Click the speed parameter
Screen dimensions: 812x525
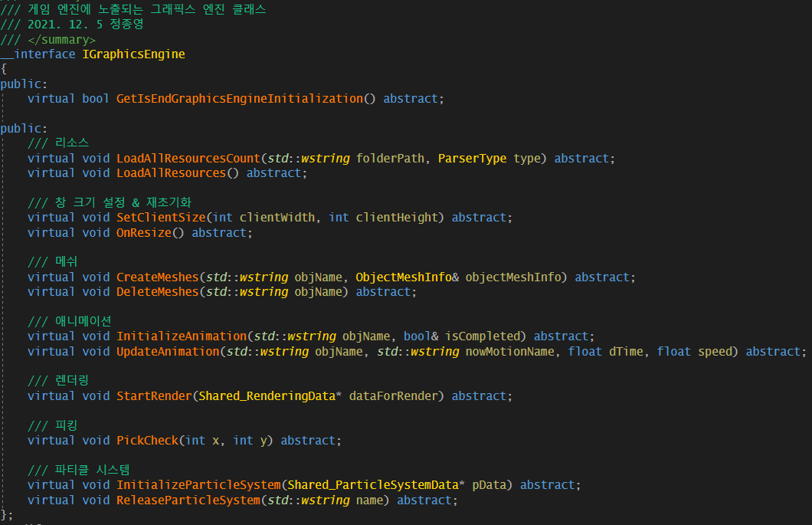pyautogui.click(x=715, y=351)
